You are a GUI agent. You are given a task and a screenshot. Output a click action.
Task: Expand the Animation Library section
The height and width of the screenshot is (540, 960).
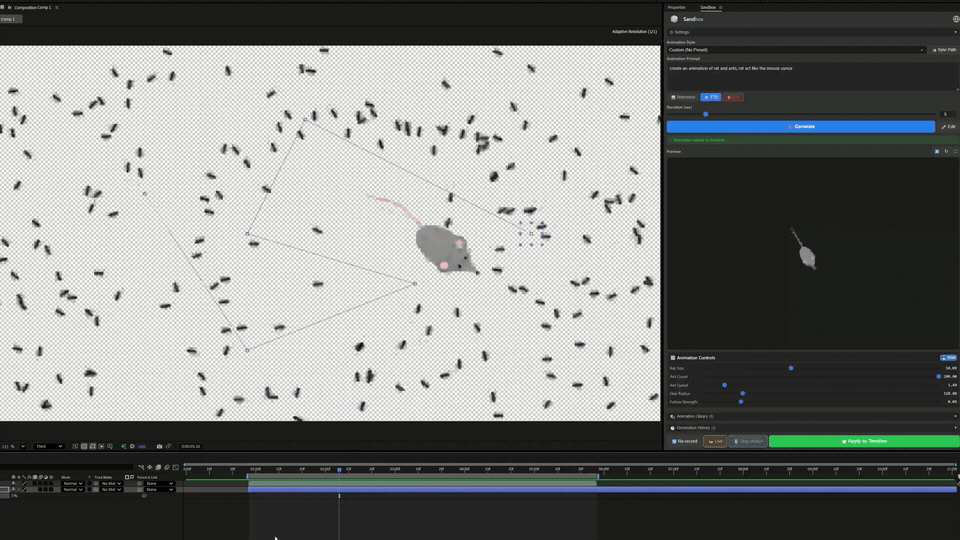click(695, 416)
